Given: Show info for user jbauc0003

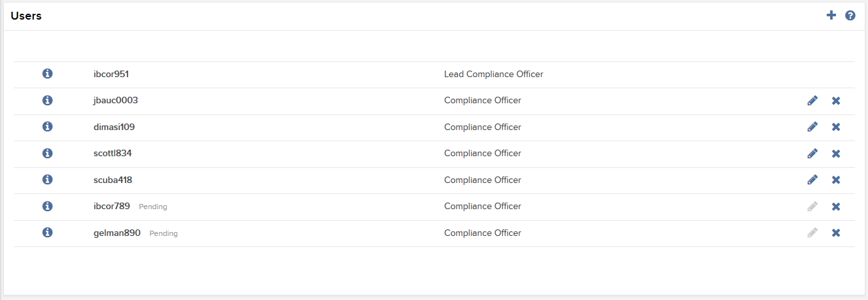Looking at the screenshot, I should [x=47, y=101].
